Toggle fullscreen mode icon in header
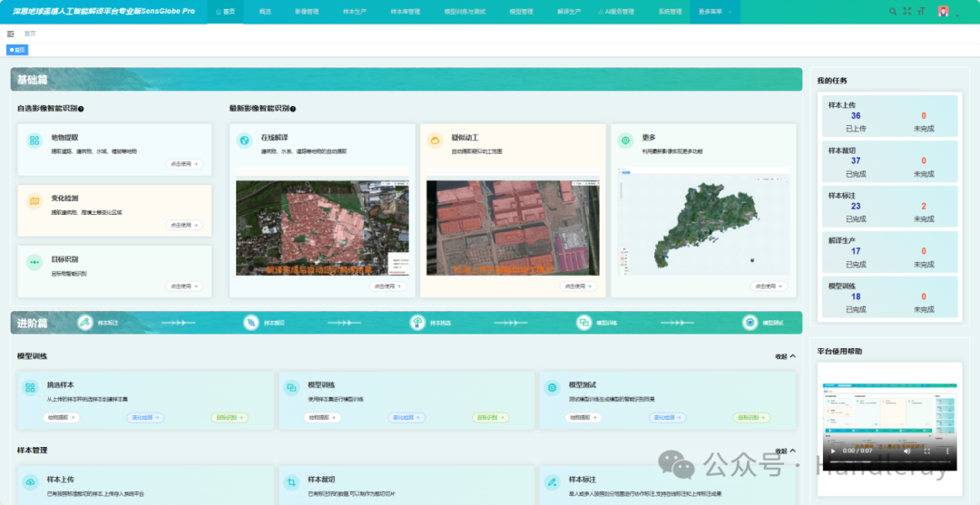Screen dimensions: 980x505 [906, 12]
